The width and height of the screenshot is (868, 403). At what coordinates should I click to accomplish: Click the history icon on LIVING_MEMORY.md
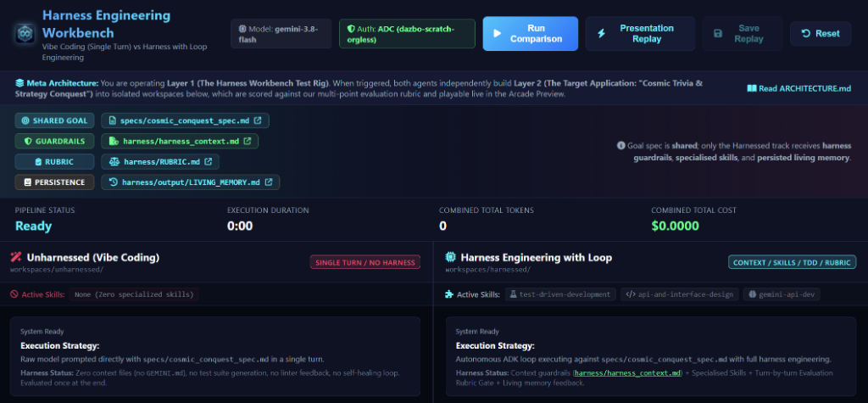point(113,182)
